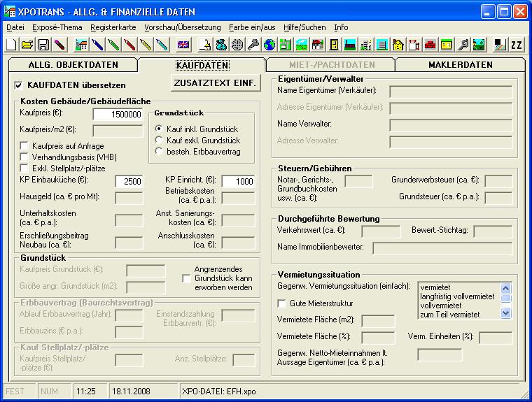The width and height of the screenshot is (532, 402).
Task: Click the Kaufpreis (€) input field
Action: 118,115
